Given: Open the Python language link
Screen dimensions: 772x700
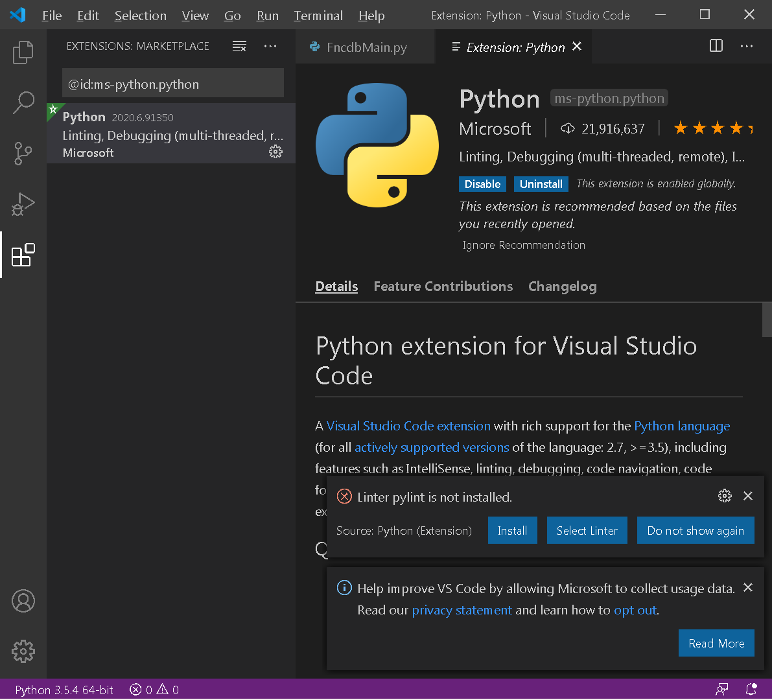Looking at the screenshot, I should (682, 426).
